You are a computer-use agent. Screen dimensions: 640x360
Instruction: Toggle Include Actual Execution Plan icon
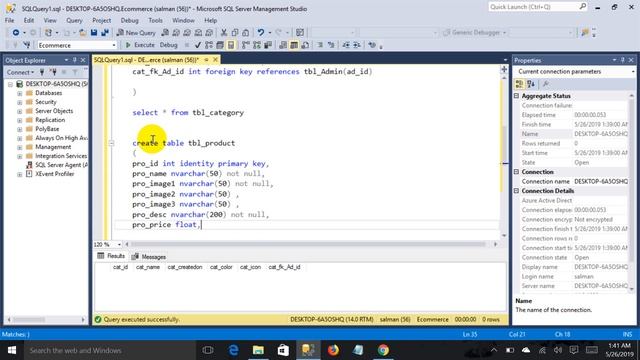click(x=246, y=45)
